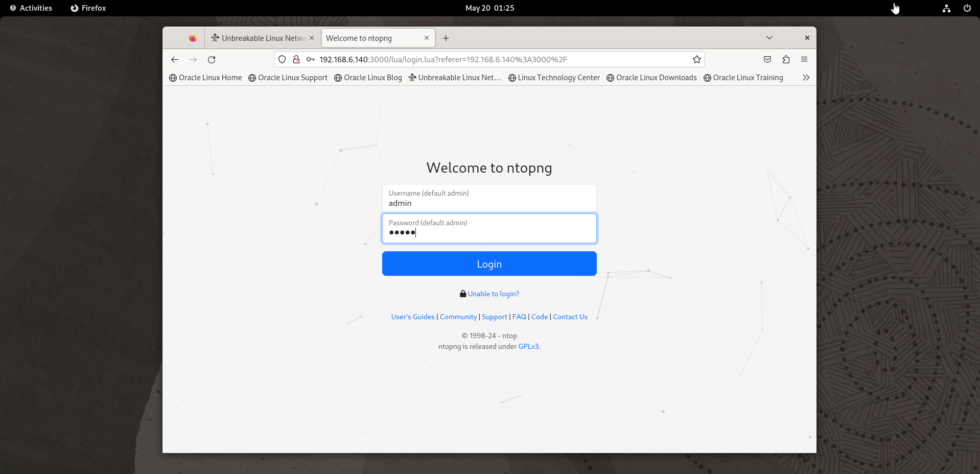Open the Oracle Linux Home bookmark
This screenshot has width=980, height=474.
(205, 78)
